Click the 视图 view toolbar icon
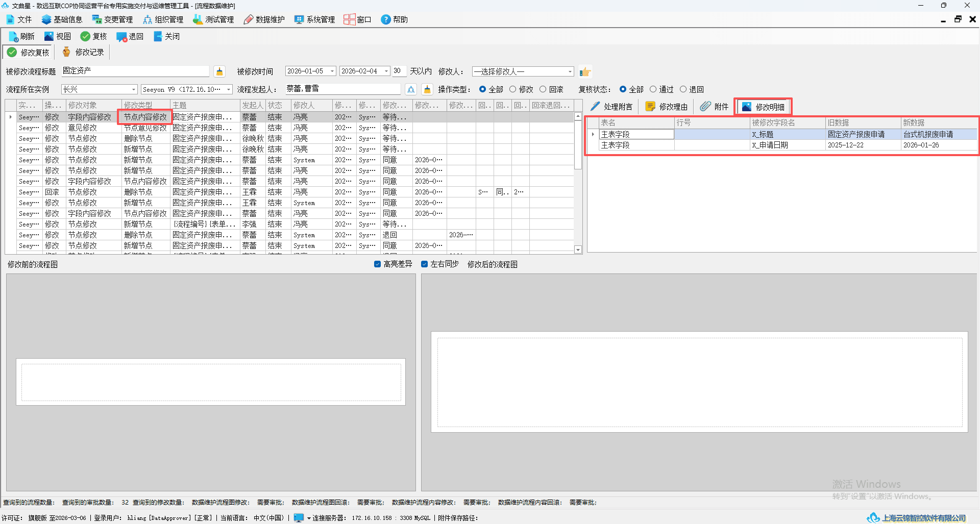The image size is (980, 524). (x=49, y=36)
